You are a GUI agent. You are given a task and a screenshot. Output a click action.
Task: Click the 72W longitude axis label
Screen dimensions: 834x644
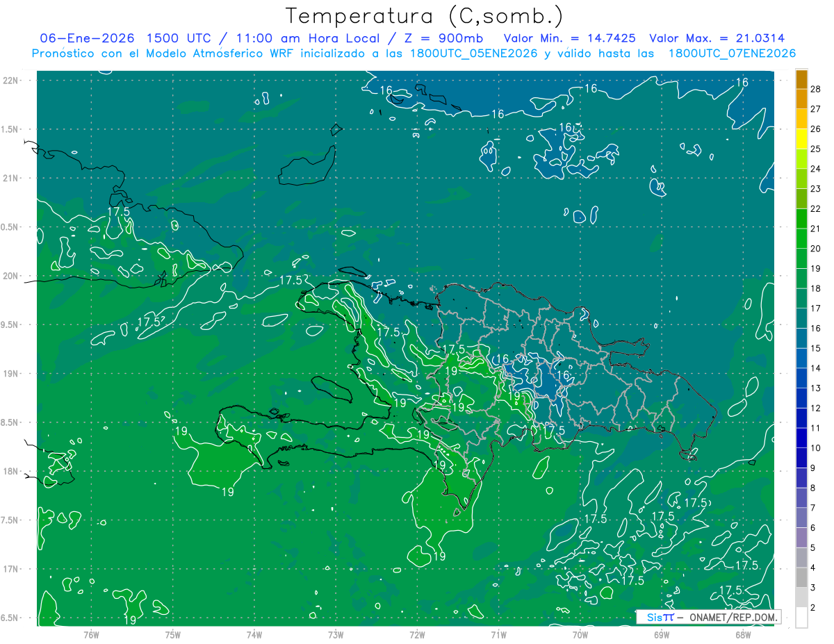[x=417, y=634]
